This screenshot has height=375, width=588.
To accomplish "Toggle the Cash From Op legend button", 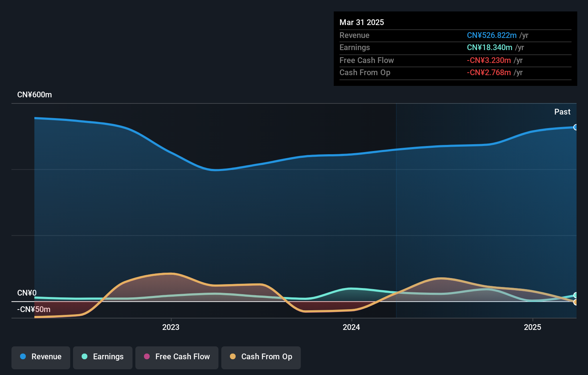I will (261, 357).
